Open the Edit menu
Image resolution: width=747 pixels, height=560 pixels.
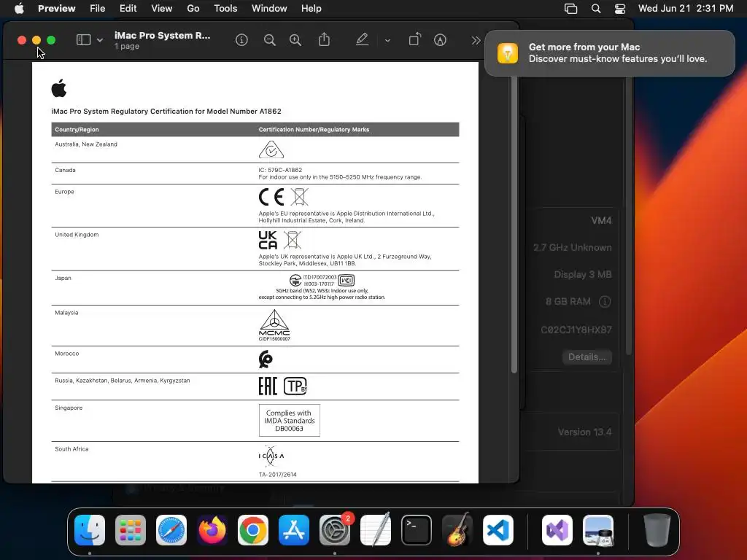click(128, 8)
